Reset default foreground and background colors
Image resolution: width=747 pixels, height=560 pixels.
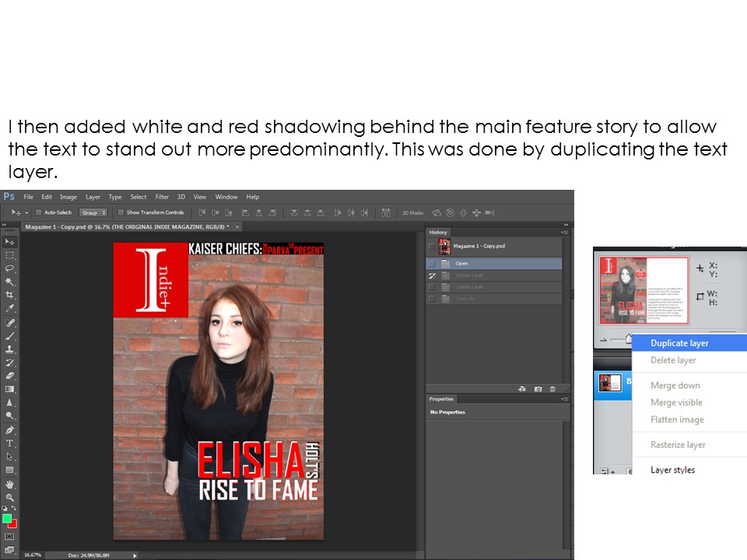click(x=5, y=508)
